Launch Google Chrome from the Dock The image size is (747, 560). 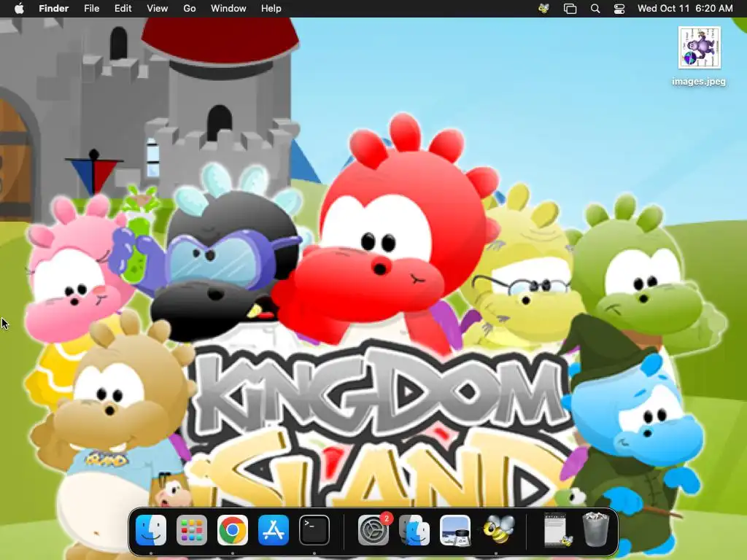click(233, 530)
